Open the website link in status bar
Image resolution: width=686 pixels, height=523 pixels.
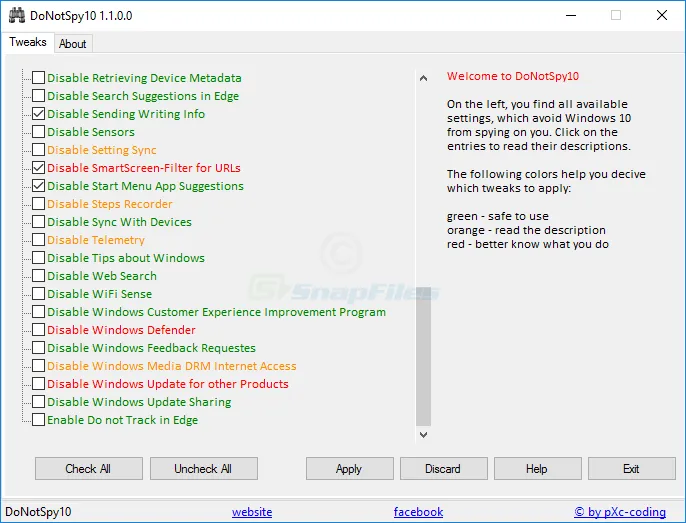(x=252, y=512)
